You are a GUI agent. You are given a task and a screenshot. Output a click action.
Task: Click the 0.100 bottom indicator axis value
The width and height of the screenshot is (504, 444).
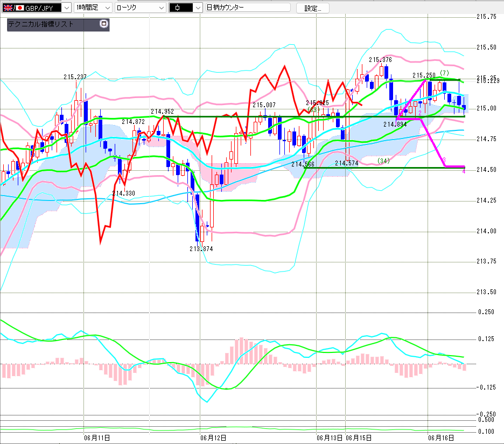(x=486, y=432)
